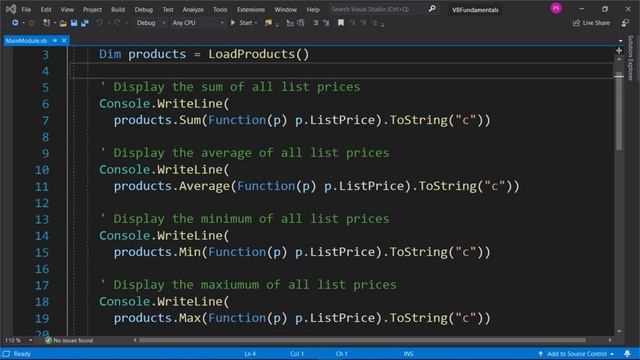Open the Project menu
Viewport: 640px width, 360px height.
92,9
